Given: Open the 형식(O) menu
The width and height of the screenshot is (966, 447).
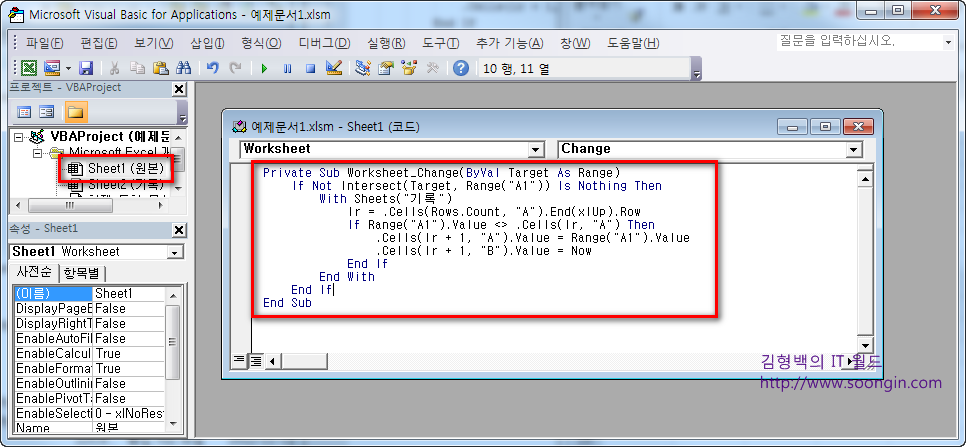Looking at the screenshot, I should (261, 43).
